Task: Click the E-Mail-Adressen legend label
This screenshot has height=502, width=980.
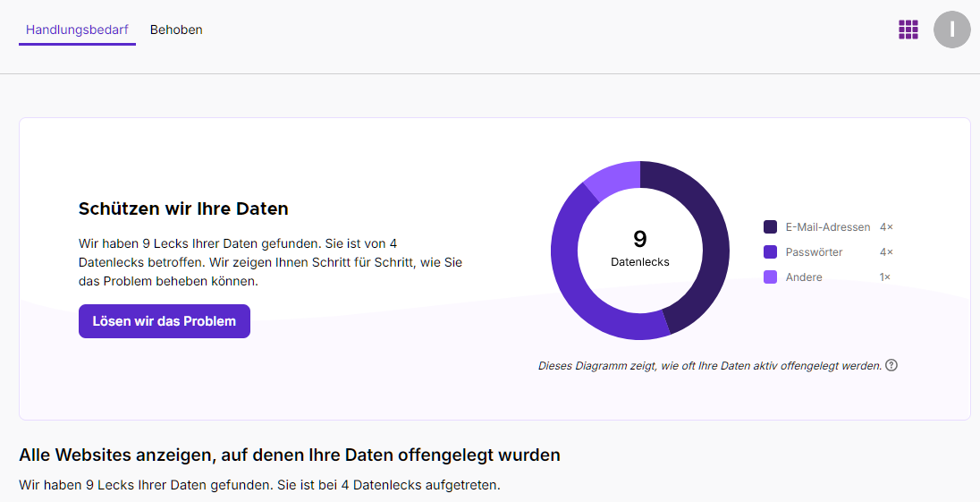Action: [x=827, y=227]
